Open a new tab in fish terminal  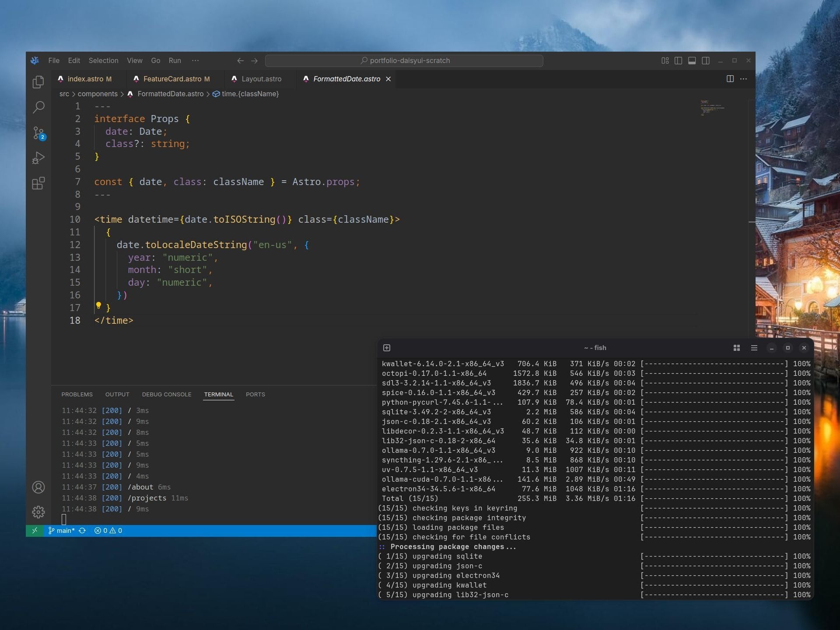pyautogui.click(x=387, y=348)
